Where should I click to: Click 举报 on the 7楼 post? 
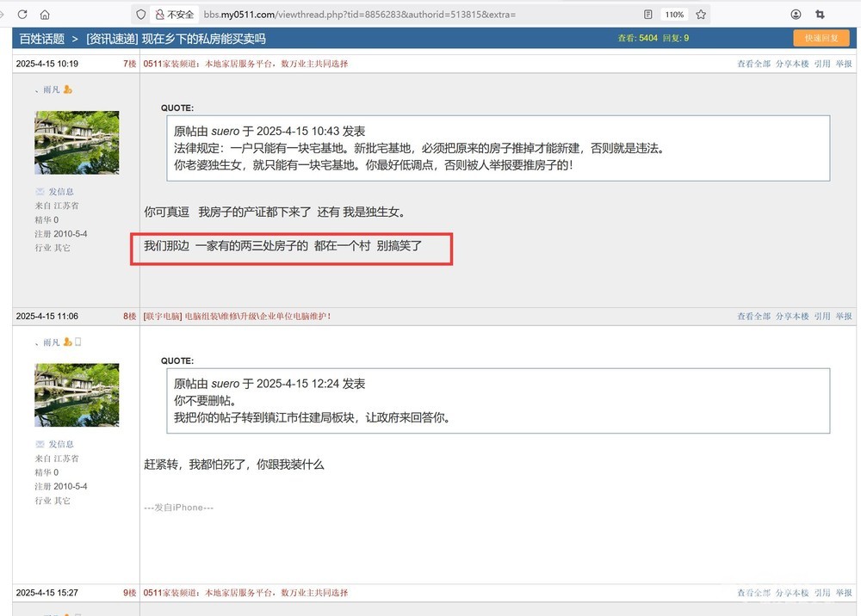click(x=844, y=64)
